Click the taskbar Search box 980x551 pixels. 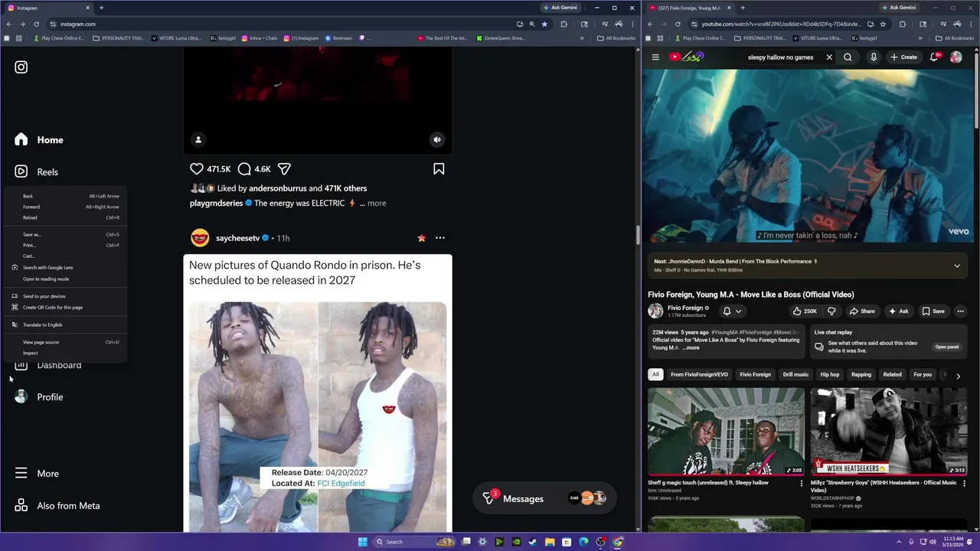[x=414, y=542]
